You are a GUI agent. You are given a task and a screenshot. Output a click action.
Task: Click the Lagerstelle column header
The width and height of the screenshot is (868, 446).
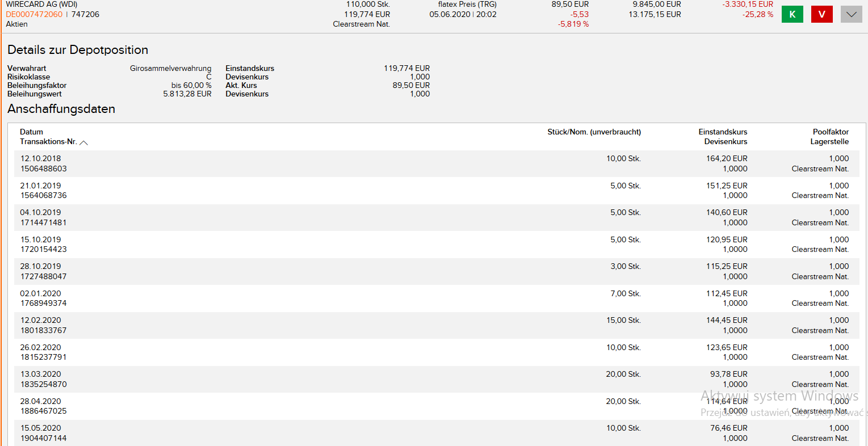pyautogui.click(x=829, y=142)
